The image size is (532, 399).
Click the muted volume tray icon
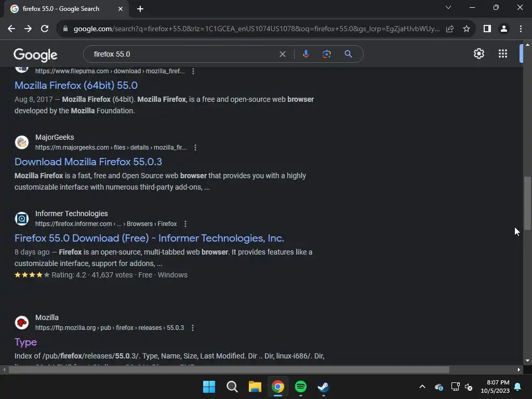[469, 387]
